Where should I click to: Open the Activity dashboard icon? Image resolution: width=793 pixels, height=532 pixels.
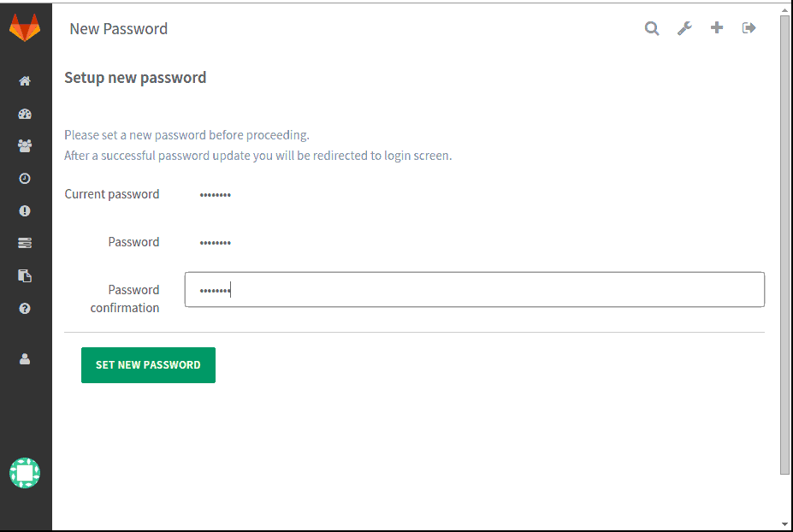click(x=25, y=113)
